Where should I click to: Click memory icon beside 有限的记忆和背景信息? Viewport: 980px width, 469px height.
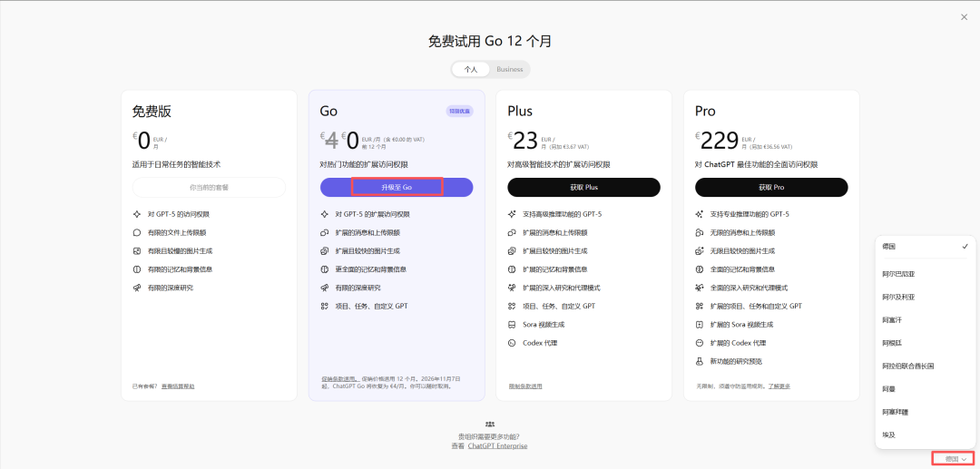[x=137, y=269]
